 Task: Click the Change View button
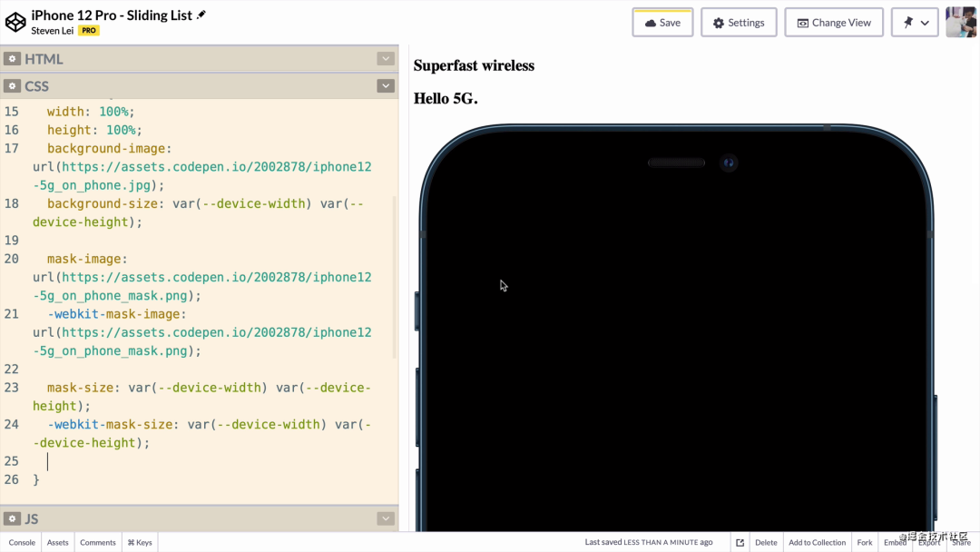834,23
